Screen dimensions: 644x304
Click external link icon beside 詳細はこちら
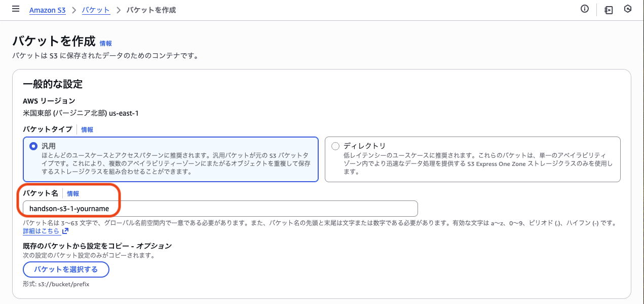[65, 231]
